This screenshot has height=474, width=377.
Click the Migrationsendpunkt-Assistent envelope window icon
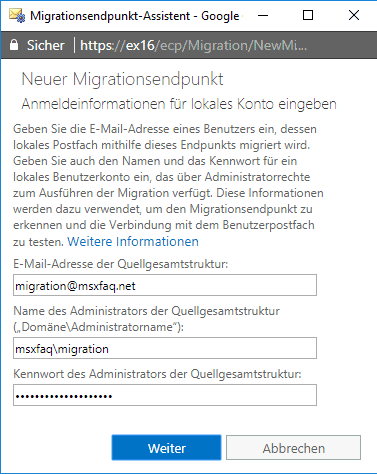click(x=17, y=16)
